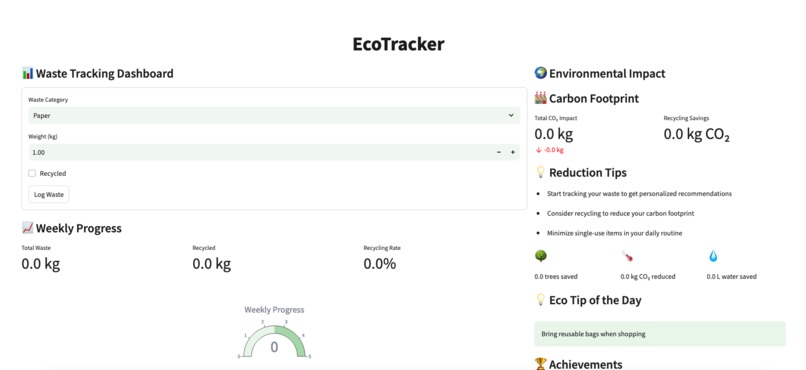The width and height of the screenshot is (806, 370).
Task: Decrease weight with the minus stepper
Action: pos(499,153)
